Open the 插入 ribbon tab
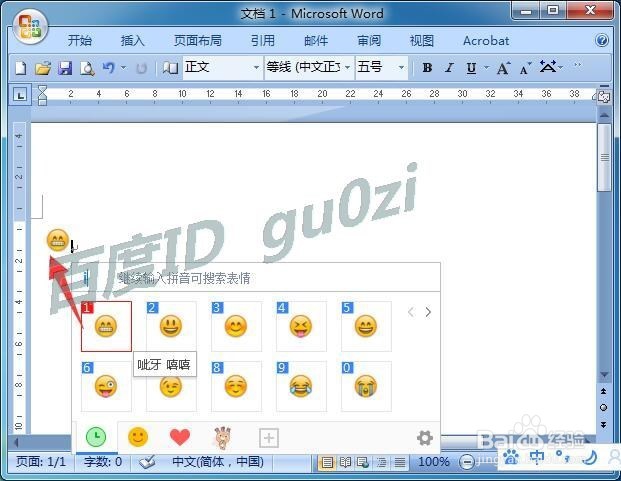Screen dimensions: 621x481 click(x=132, y=40)
